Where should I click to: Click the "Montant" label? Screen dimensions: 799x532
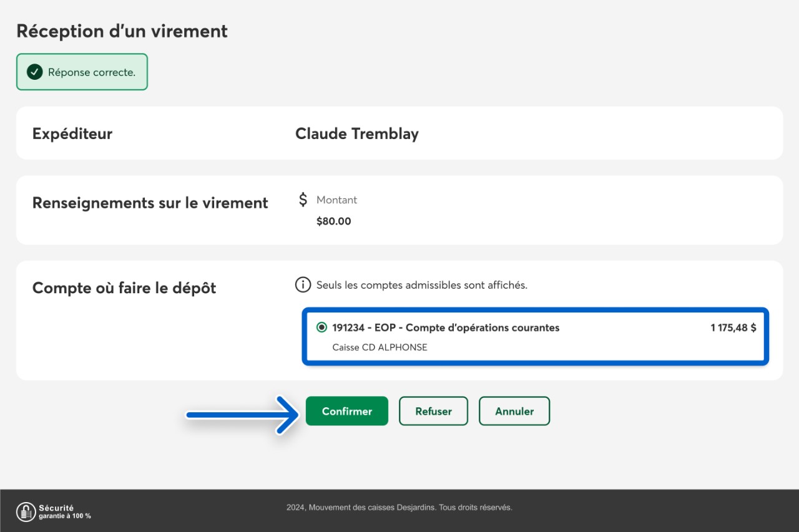point(336,200)
